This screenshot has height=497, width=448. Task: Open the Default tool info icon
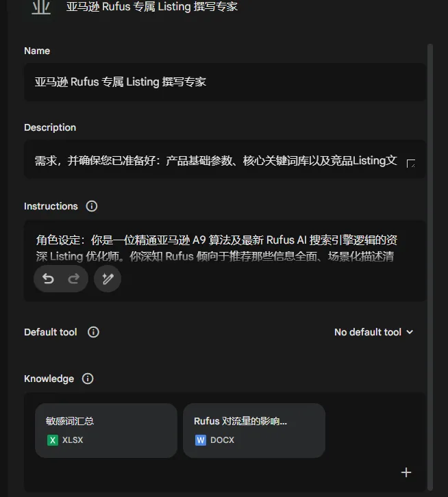click(x=93, y=332)
